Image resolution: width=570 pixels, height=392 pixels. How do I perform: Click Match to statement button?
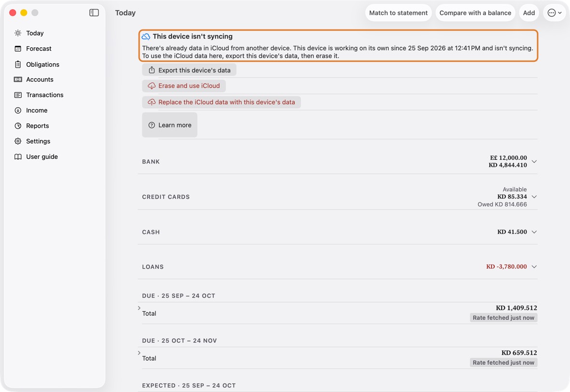[x=399, y=13]
